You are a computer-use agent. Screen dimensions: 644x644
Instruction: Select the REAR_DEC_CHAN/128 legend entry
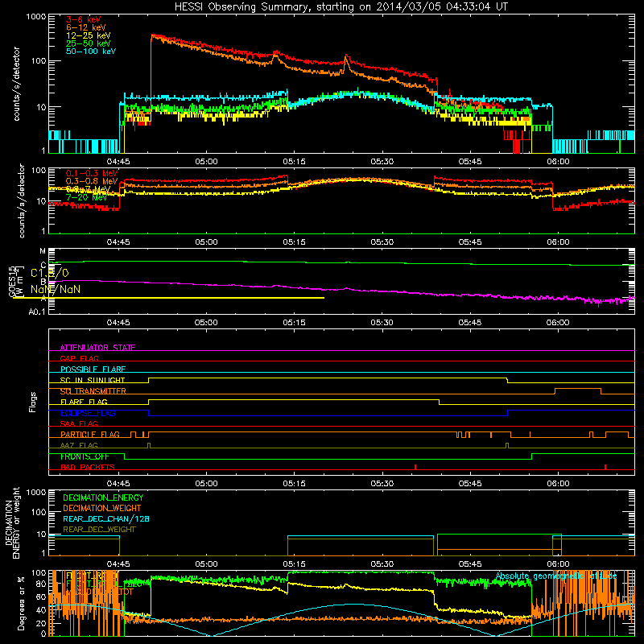106,518
